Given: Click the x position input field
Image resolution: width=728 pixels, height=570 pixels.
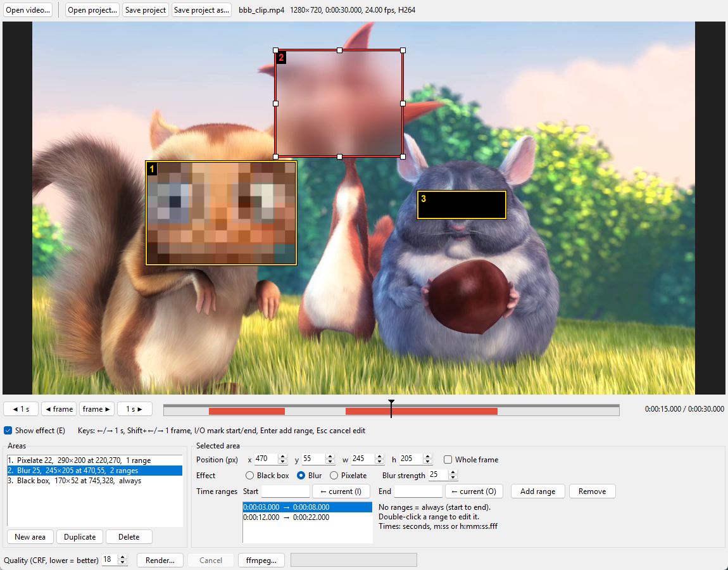Looking at the screenshot, I should tap(266, 459).
